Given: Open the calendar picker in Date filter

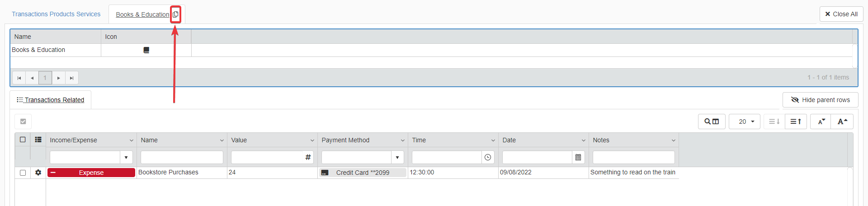Looking at the screenshot, I should click(578, 157).
